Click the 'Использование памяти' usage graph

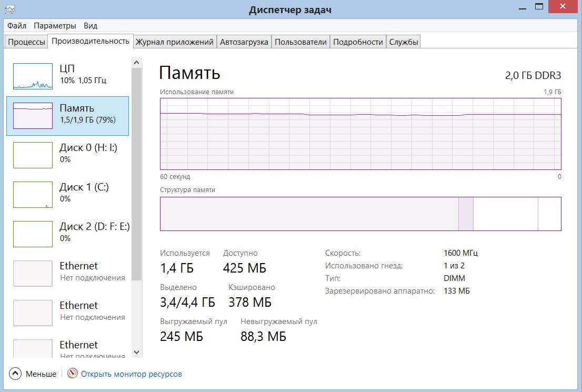360,134
